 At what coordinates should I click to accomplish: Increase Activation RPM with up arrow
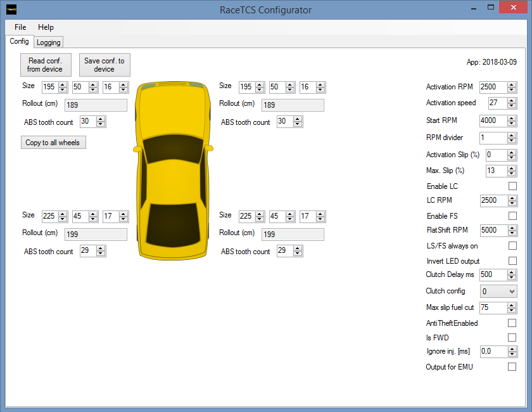click(x=512, y=84)
